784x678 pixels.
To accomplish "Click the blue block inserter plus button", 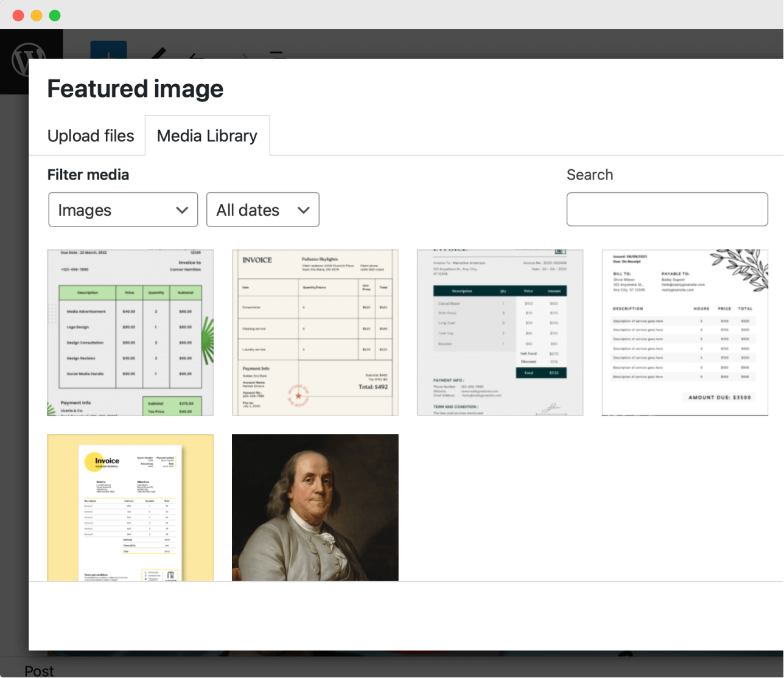I will click(x=108, y=50).
